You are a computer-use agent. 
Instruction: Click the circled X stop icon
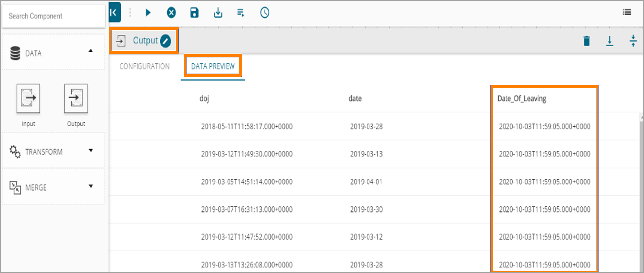pyautogui.click(x=171, y=13)
